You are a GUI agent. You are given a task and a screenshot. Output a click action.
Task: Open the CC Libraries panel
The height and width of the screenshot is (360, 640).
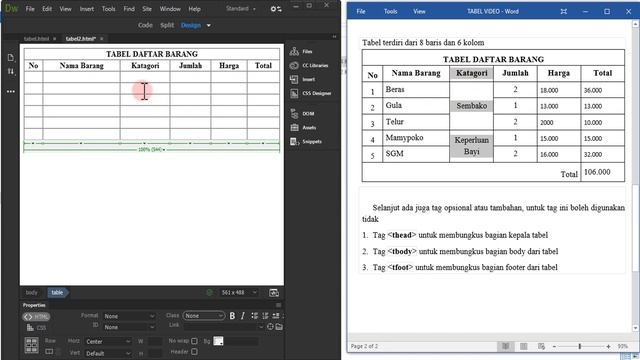pos(309,65)
